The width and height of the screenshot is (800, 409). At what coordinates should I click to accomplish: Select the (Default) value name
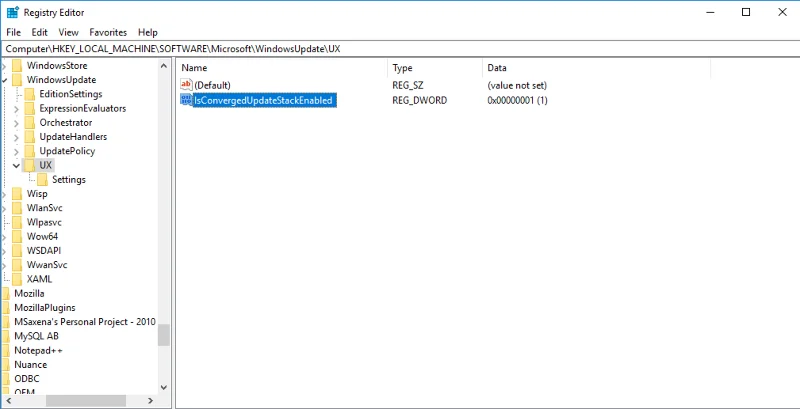click(213, 85)
